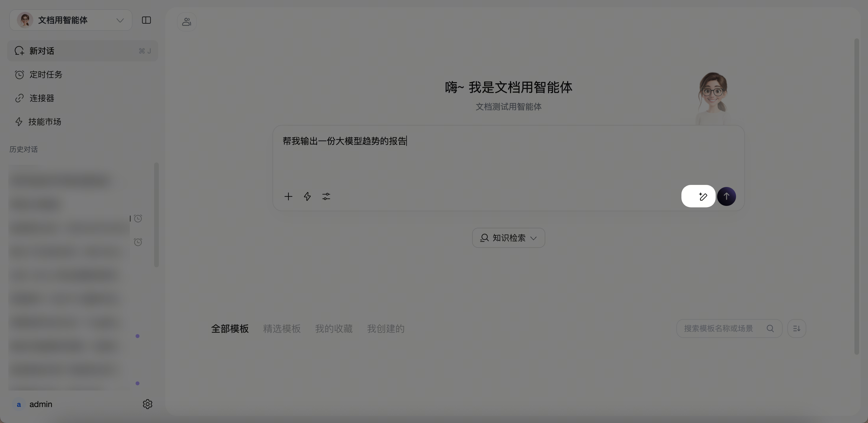Switch to the 全部模板 tab
Image resolution: width=868 pixels, height=423 pixels.
(x=230, y=329)
